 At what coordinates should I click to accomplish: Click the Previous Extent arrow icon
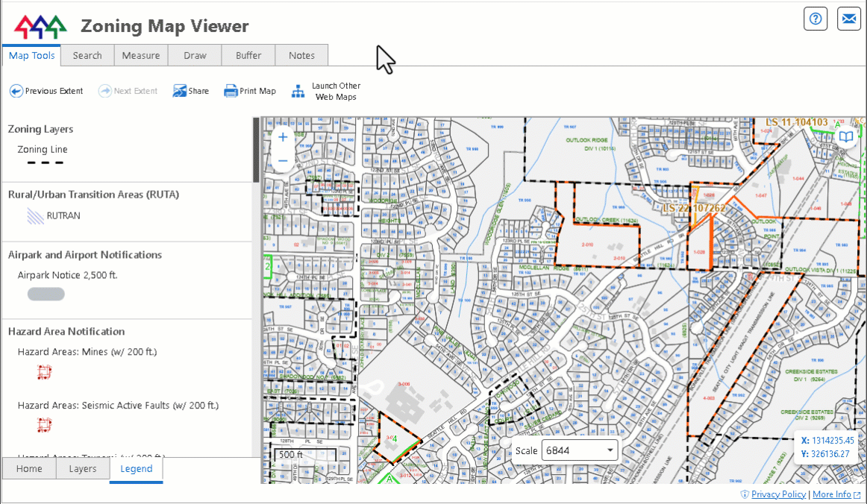pyautogui.click(x=16, y=91)
